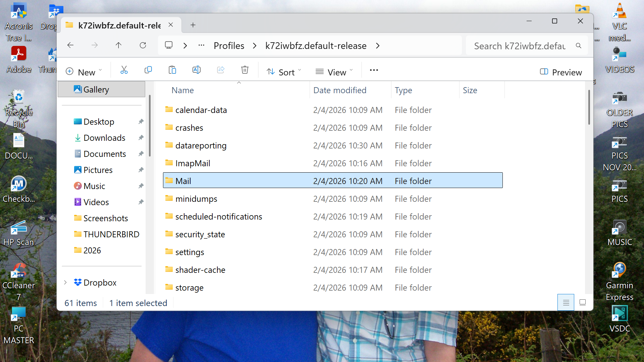
Task: Open the See more ellipsis menu
Action: click(374, 70)
